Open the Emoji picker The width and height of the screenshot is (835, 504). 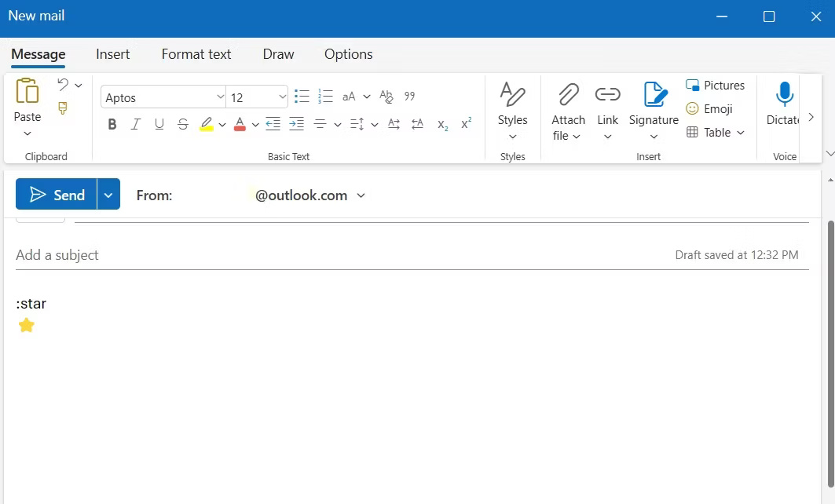[x=709, y=109]
